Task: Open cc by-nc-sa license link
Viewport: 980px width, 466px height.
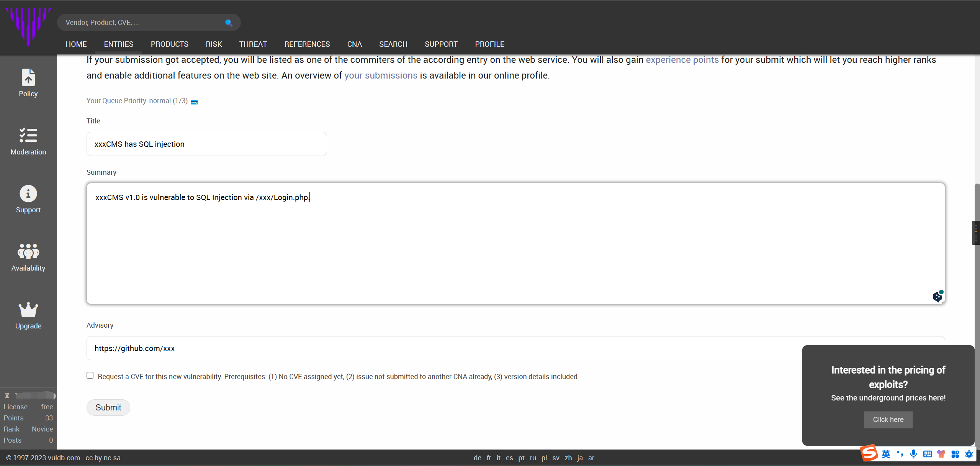Action: [103, 458]
